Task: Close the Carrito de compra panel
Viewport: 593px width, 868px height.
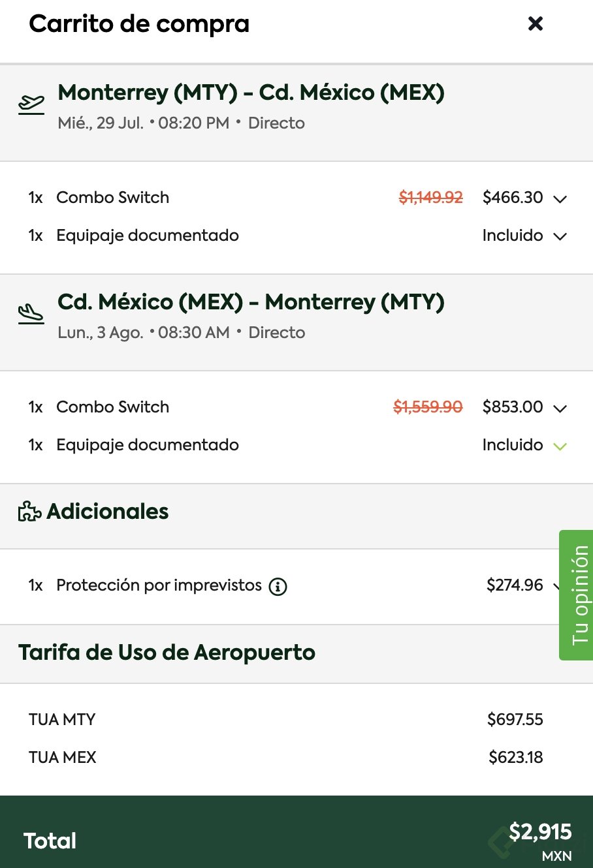Action: (x=536, y=23)
